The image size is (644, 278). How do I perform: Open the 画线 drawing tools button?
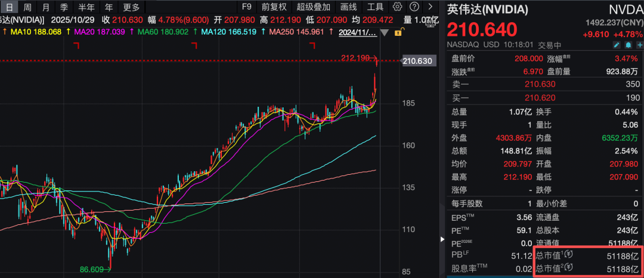coord(348,7)
